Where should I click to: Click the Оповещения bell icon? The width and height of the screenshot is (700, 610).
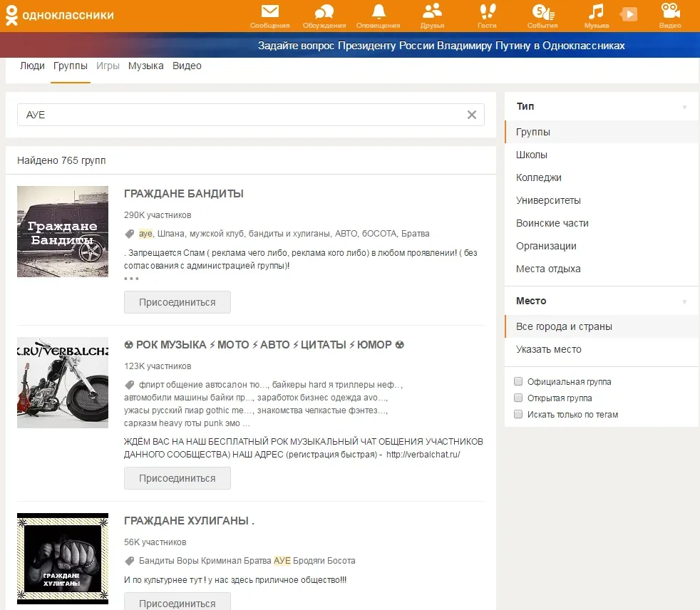[378, 12]
